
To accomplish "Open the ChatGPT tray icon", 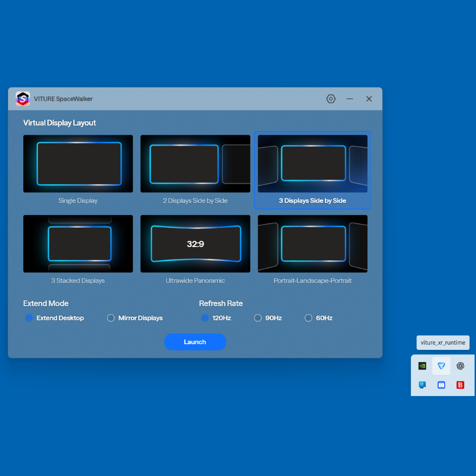I will click(x=460, y=366).
